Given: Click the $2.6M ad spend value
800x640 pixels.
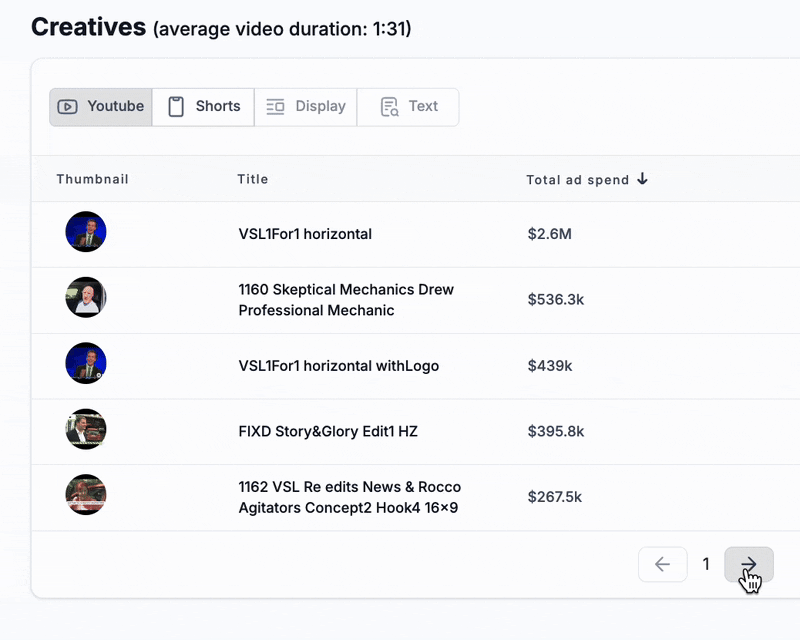Looking at the screenshot, I should (550, 234).
